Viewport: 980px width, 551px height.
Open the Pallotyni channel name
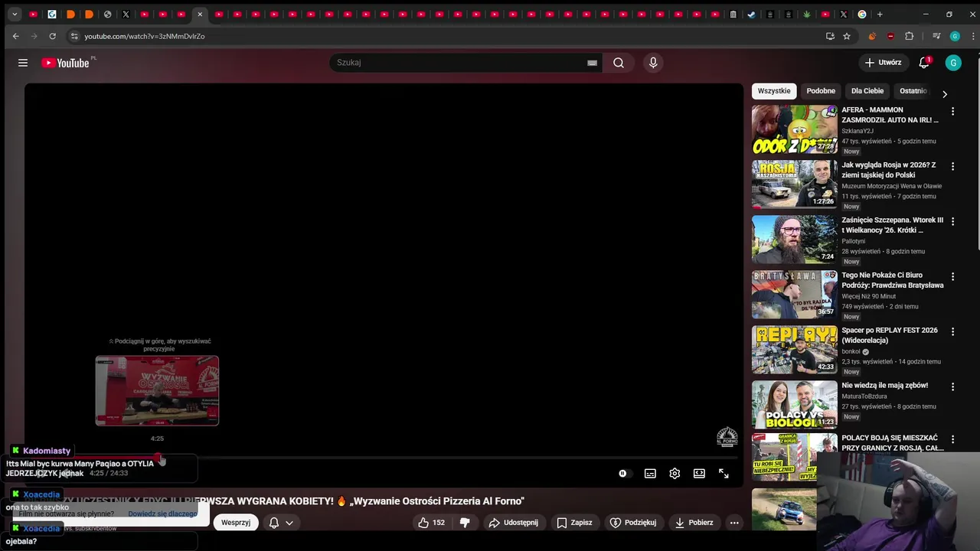853,241
